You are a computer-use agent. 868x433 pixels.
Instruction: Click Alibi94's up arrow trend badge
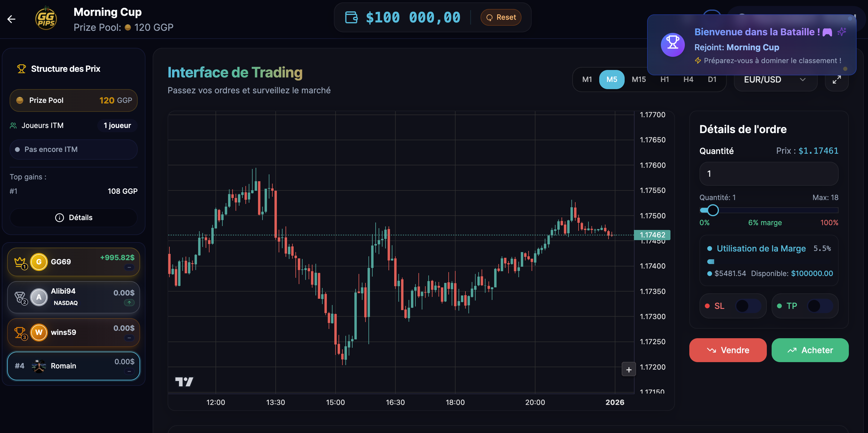(129, 302)
